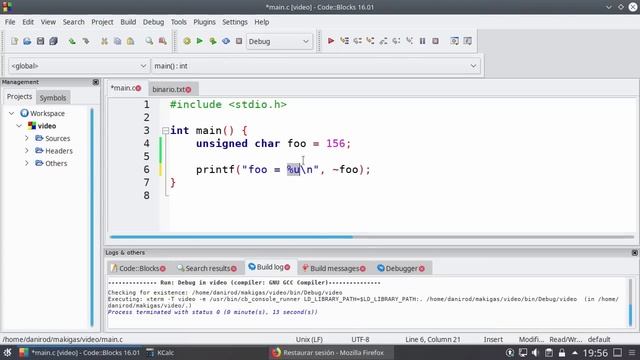640x360 pixels.
Task: Open the <global> scope dropdown
Action: (x=78, y=66)
